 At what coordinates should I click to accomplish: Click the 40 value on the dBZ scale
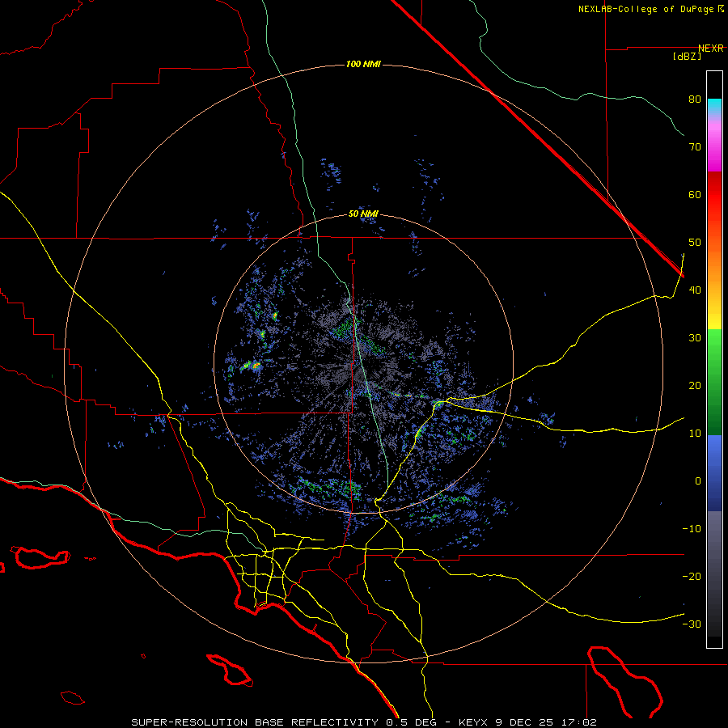coord(695,290)
